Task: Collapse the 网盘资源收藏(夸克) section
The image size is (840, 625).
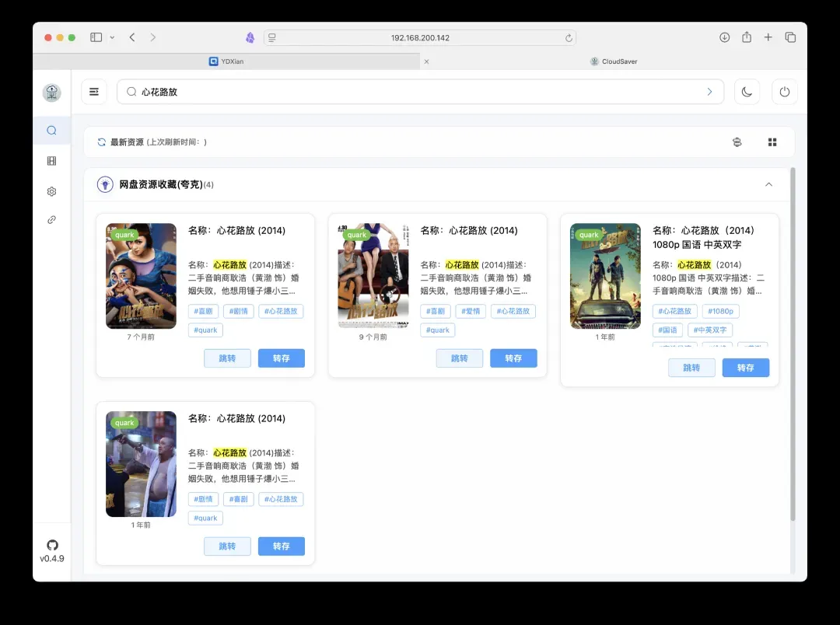Action: point(768,185)
